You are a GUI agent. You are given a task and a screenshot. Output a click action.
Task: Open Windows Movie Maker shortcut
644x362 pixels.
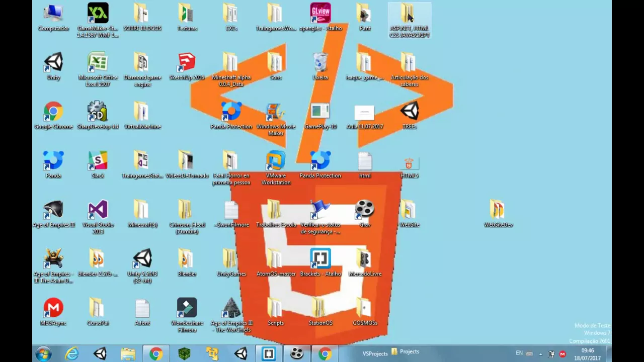[x=276, y=119]
